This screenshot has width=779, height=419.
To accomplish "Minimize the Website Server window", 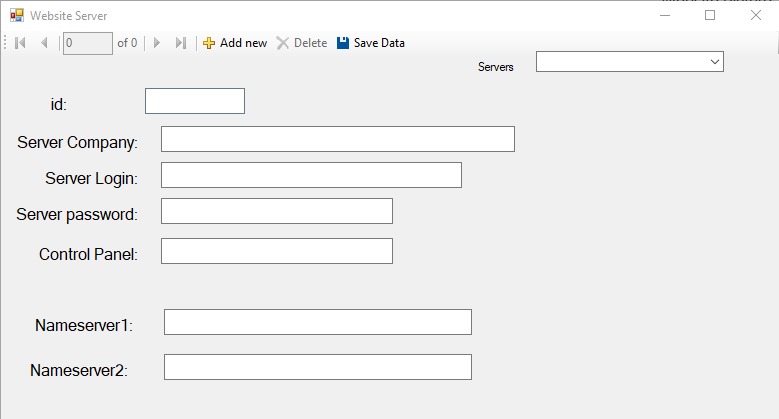I will [x=665, y=15].
